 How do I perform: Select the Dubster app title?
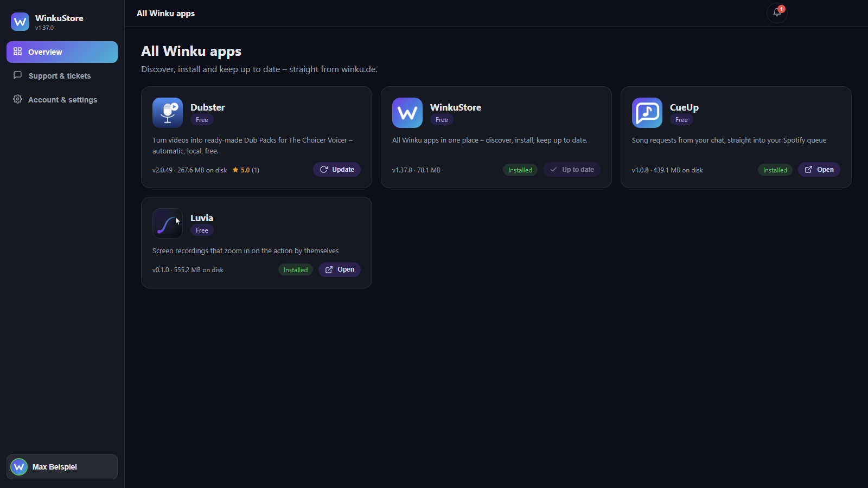[x=207, y=107]
